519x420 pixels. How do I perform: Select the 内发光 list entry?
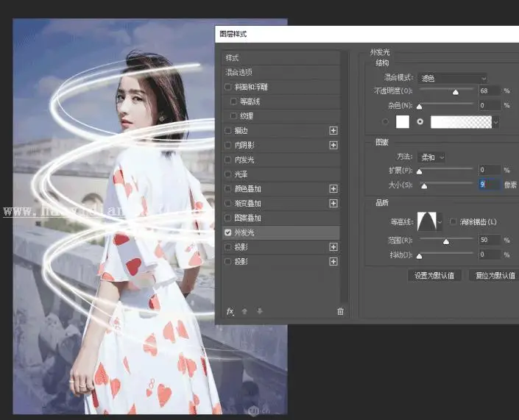pyautogui.click(x=280, y=160)
